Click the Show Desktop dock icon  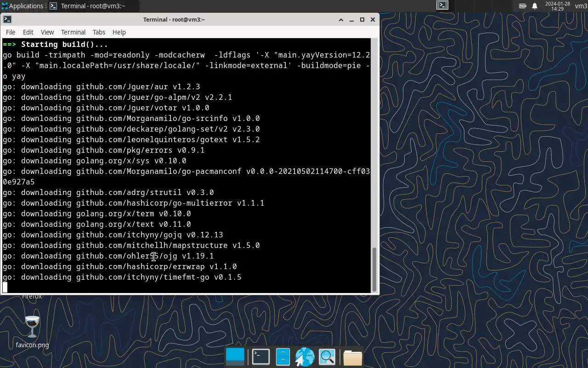[235, 357]
